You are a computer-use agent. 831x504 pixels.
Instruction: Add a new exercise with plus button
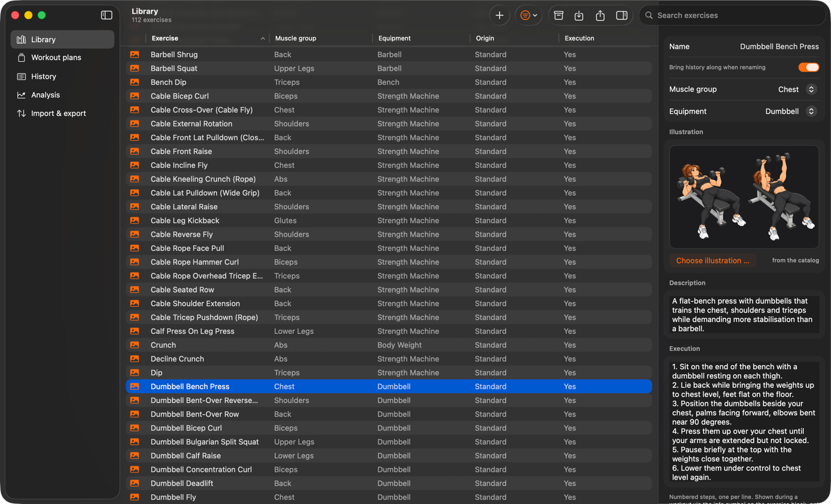click(499, 16)
